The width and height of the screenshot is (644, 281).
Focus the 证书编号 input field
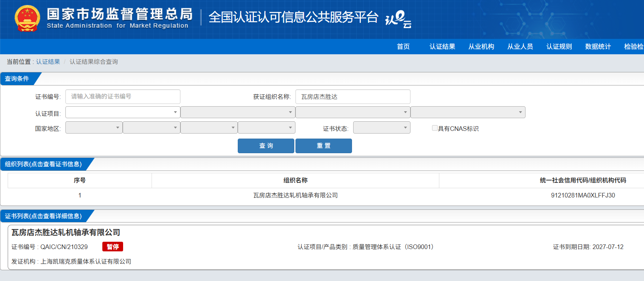tap(123, 97)
